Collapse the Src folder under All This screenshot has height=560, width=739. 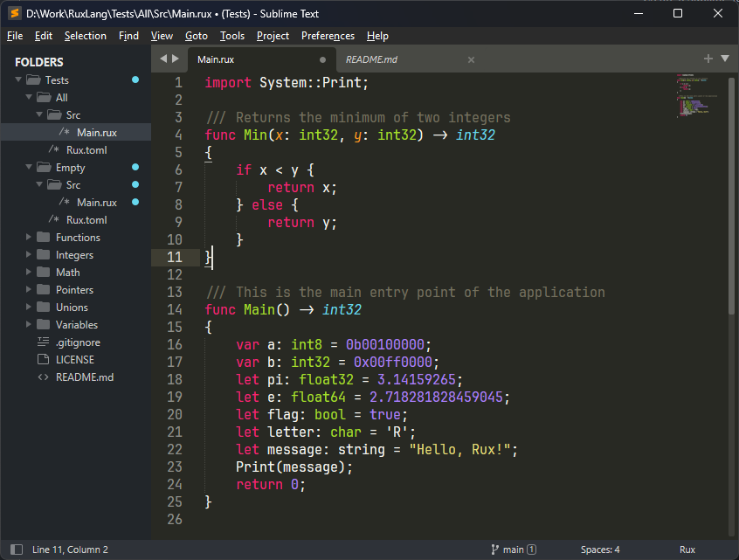pyautogui.click(x=39, y=114)
